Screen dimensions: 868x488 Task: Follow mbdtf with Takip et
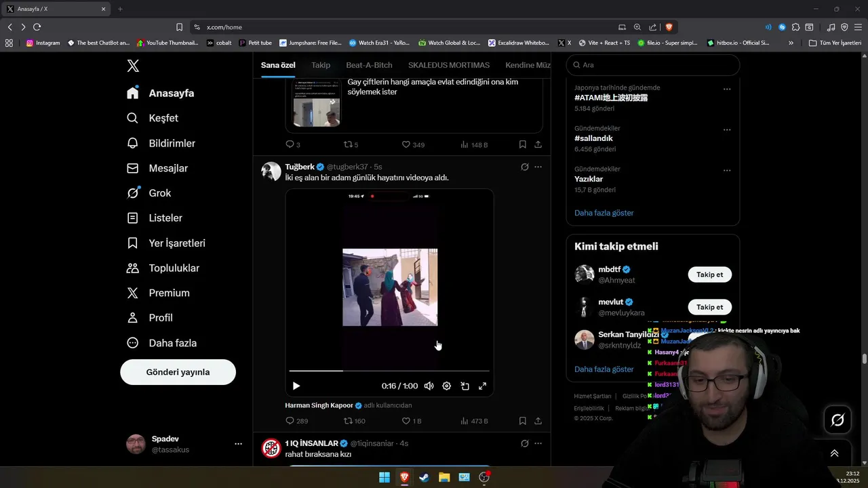click(x=709, y=274)
